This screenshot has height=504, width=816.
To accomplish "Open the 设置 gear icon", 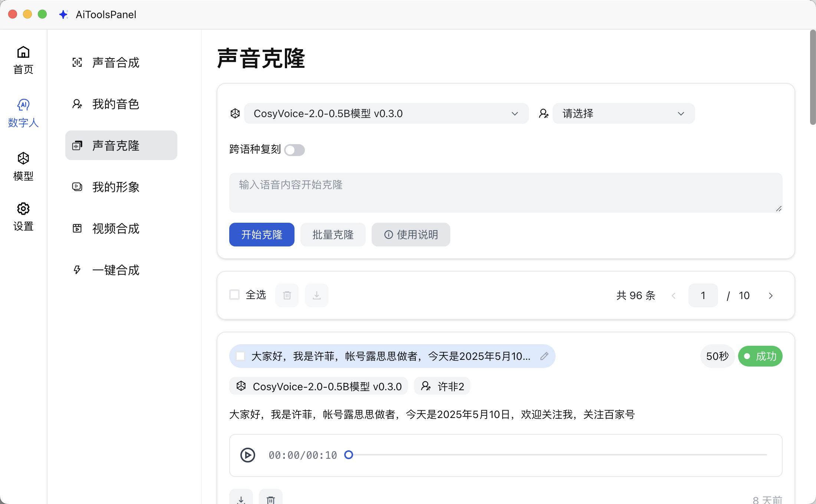I will (23, 209).
